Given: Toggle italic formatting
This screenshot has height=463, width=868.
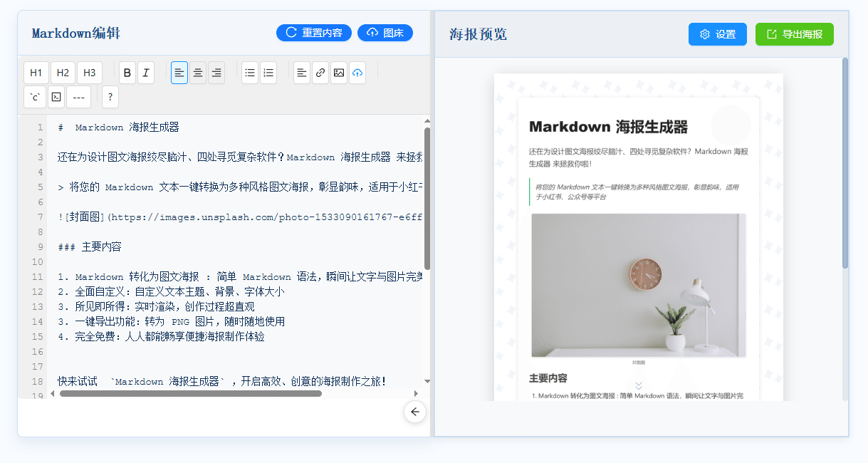Looking at the screenshot, I should click(145, 72).
